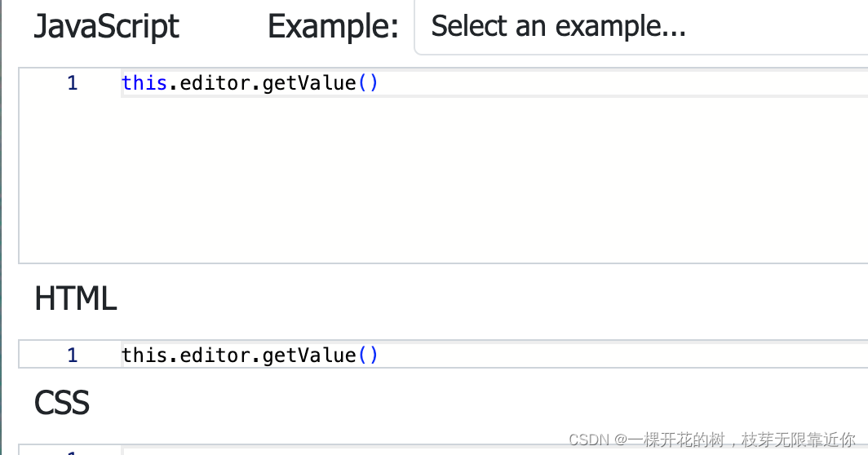Place cursor on "getValue" in HTML editor
The image size is (868, 455).
[x=309, y=355]
